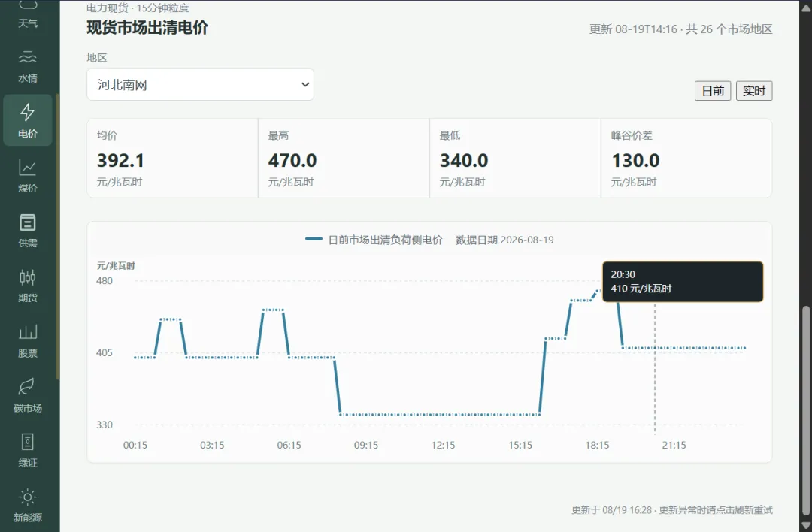This screenshot has height=532, width=812.
Task: Click the 15:15 x-axis label
Action: coord(520,445)
